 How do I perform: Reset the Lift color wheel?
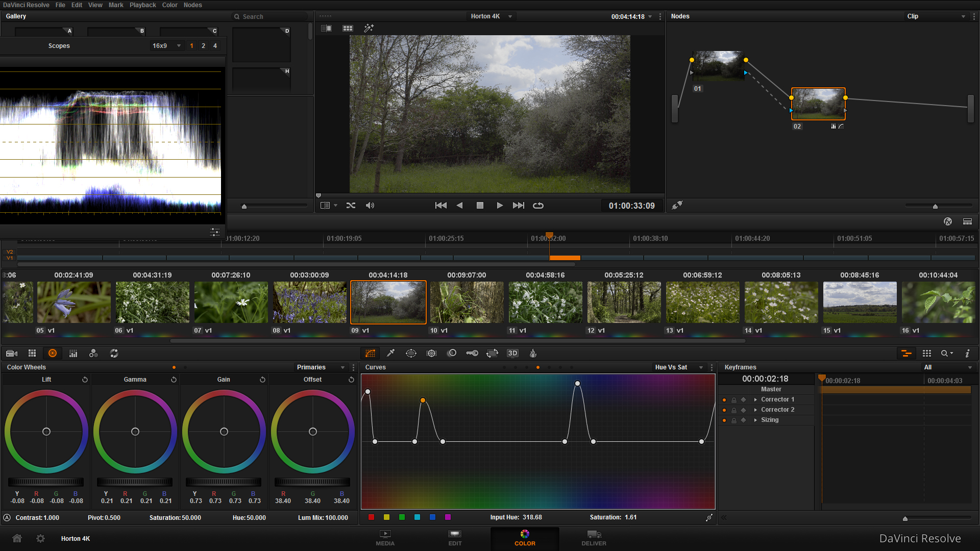(85, 380)
